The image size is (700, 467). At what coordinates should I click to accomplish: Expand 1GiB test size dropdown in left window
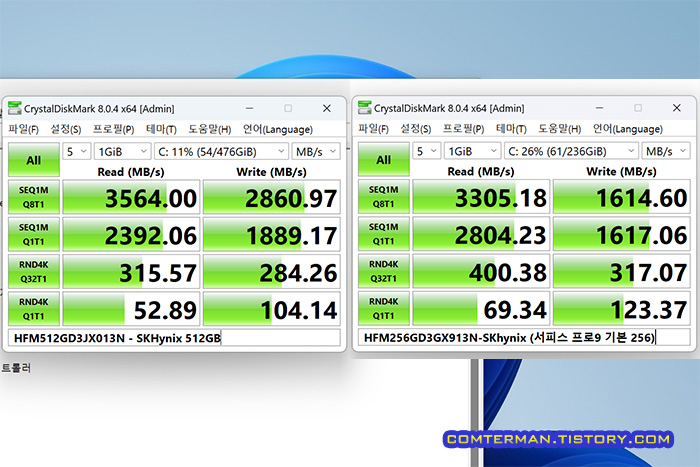coord(122,152)
